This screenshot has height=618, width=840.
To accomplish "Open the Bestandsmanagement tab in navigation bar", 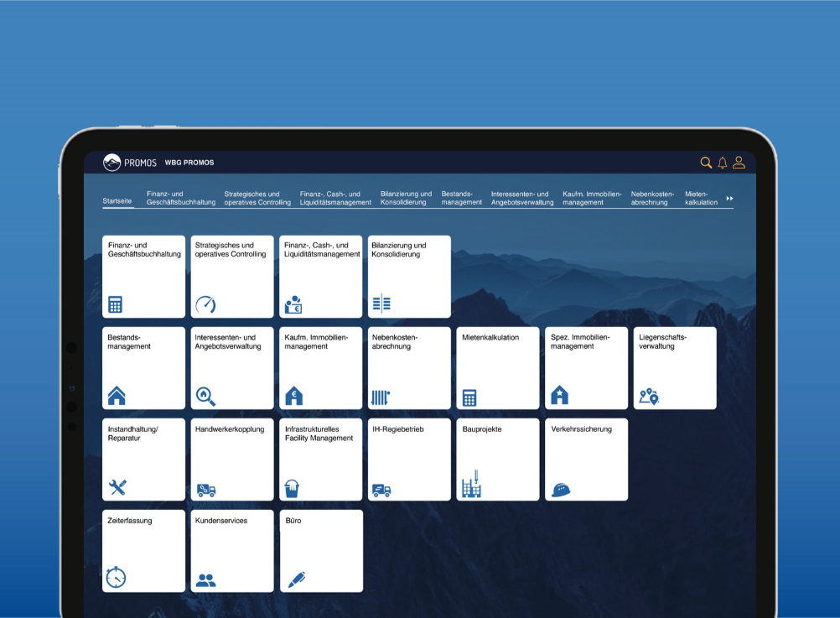I will coord(462,198).
